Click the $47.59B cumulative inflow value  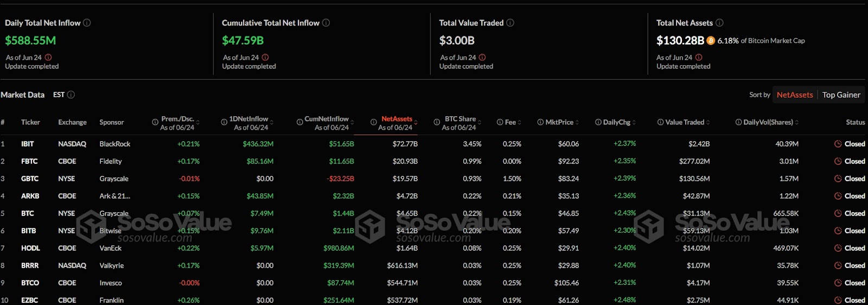click(242, 40)
